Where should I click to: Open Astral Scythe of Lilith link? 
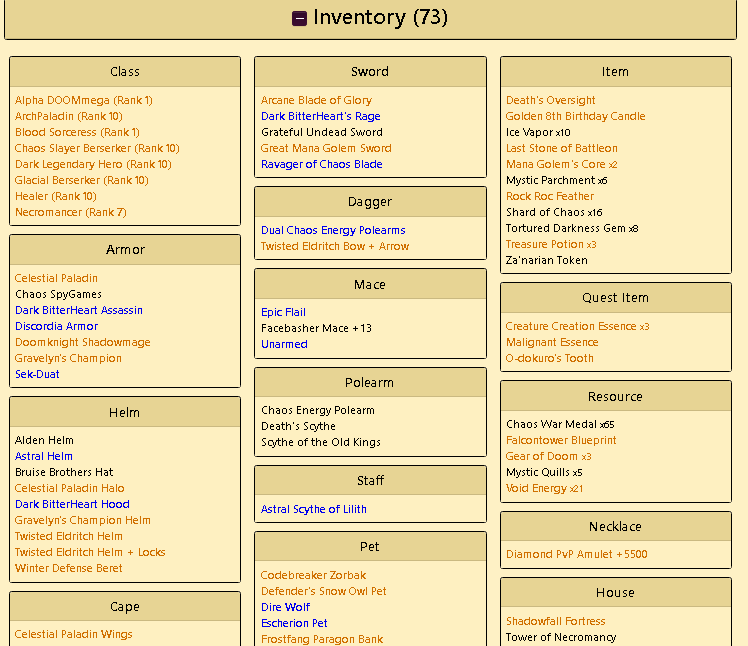point(313,509)
